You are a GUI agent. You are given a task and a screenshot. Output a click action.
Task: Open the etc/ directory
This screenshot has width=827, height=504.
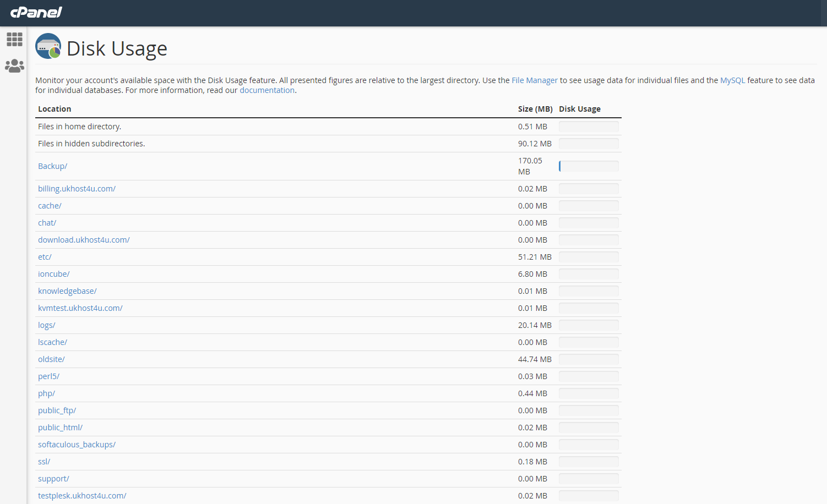45,257
